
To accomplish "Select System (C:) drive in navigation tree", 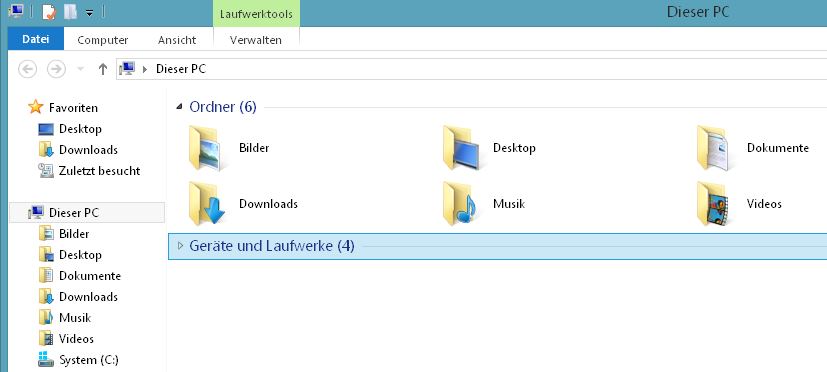I will pyautogui.click(x=89, y=360).
